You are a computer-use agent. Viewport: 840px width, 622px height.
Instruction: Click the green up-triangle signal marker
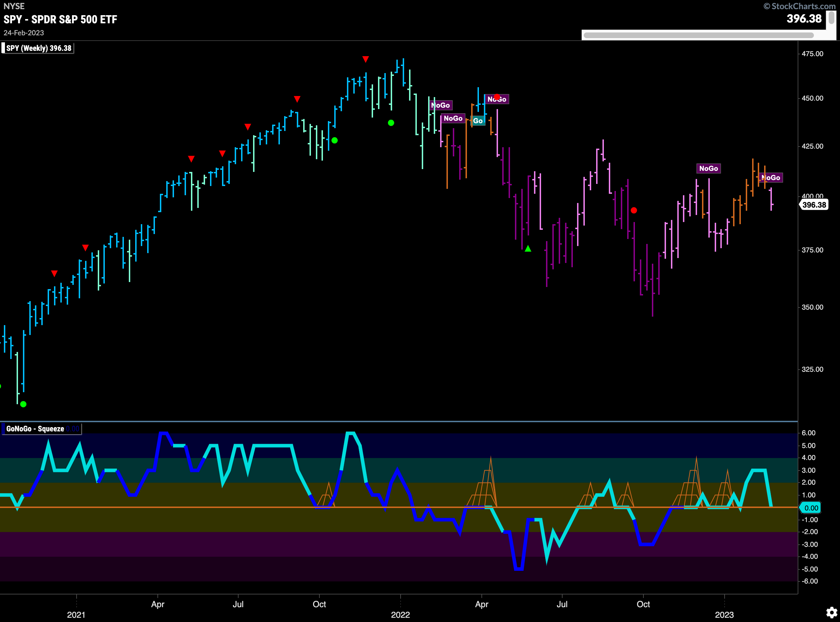(x=528, y=249)
